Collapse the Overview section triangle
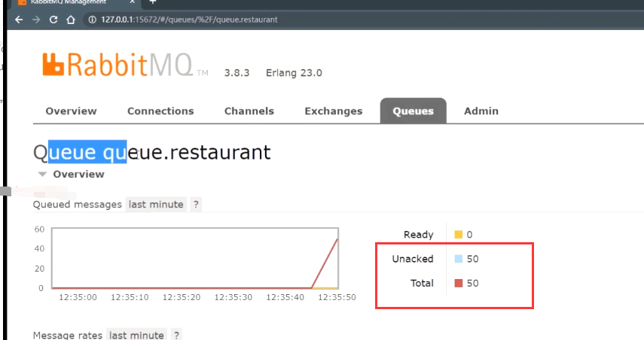644x340 pixels. click(x=42, y=175)
